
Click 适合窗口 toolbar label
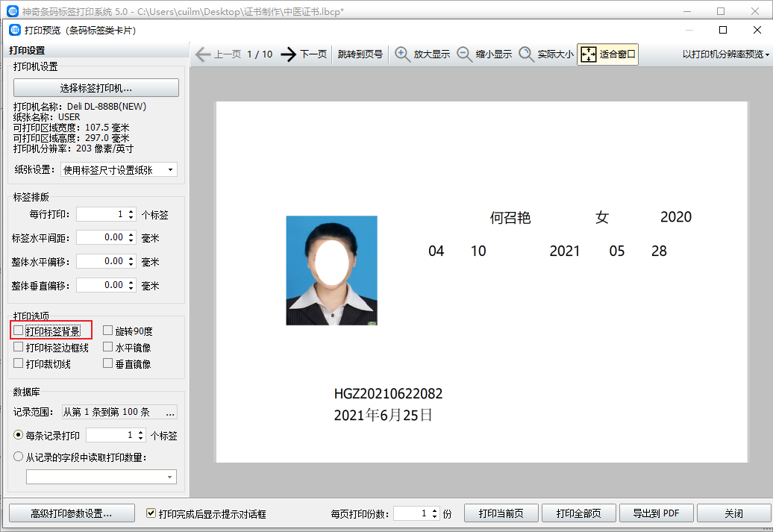617,54
